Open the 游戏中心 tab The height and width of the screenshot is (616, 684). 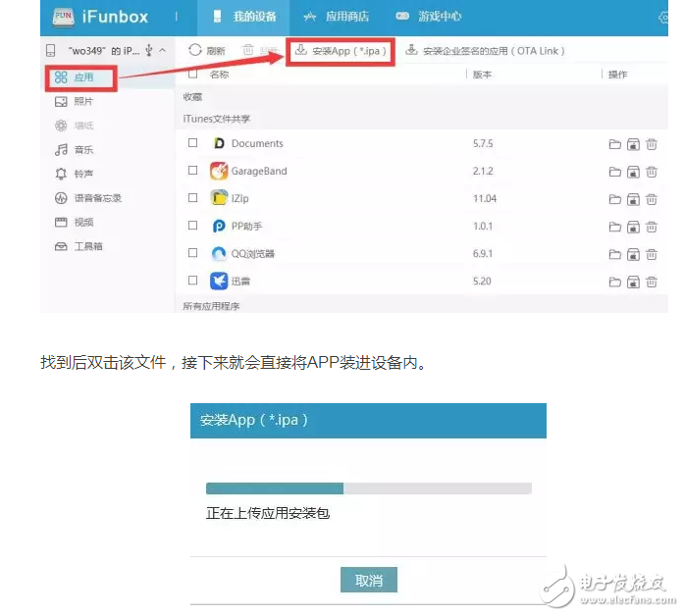pyautogui.click(x=429, y=17)
